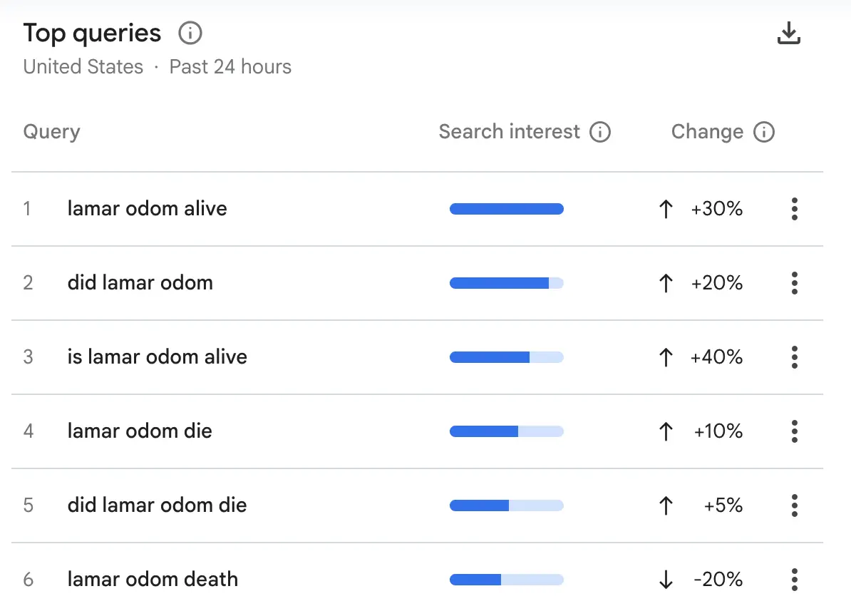Open the options menu for did lamar odom die
Viewport: 851px width, 616px height.
[794, 505]
